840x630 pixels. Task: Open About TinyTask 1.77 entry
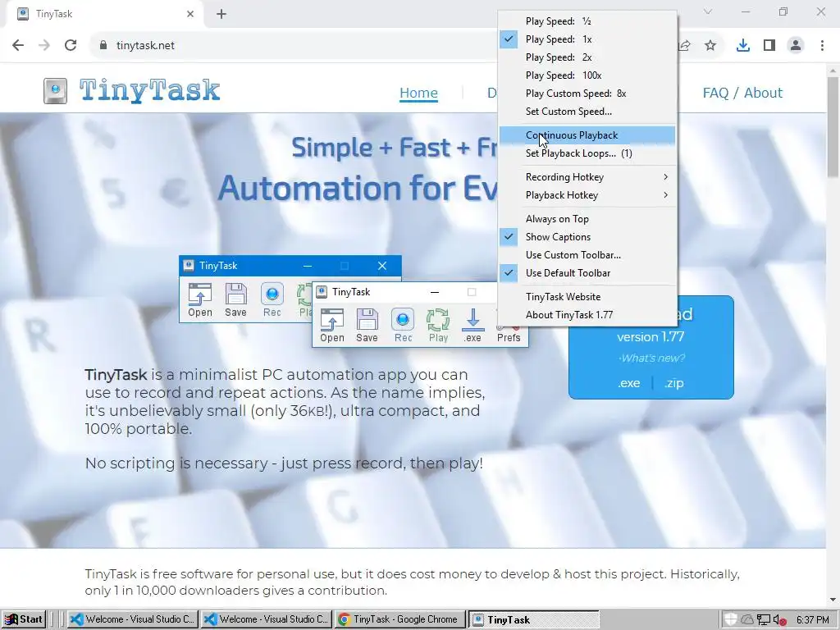click(x=587, y=315)
